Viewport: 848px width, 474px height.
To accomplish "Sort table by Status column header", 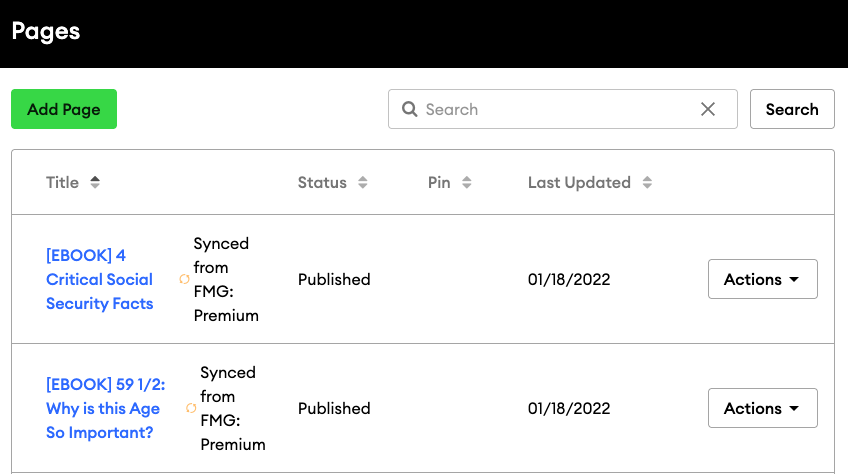I will [322, 182].
